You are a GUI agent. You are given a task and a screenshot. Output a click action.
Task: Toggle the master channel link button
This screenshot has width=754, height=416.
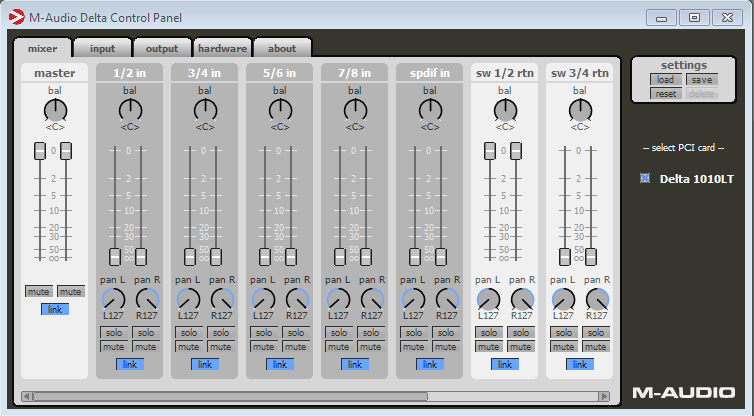pos(55,309)
